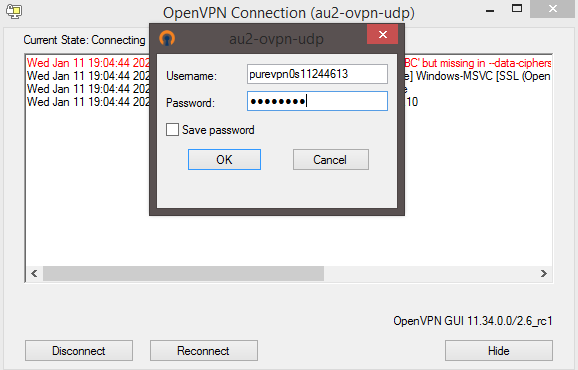Hide the connection status window

point(499,350)
